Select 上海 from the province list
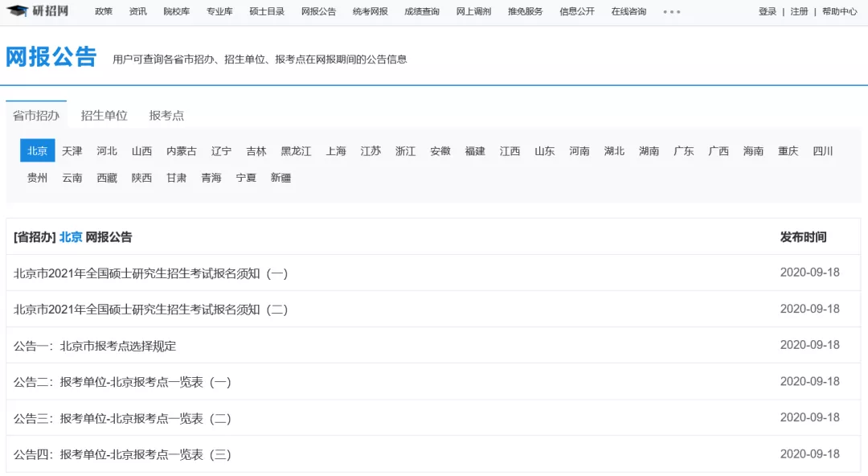This screenshot has height=476, width=868. tap(335, 150)
